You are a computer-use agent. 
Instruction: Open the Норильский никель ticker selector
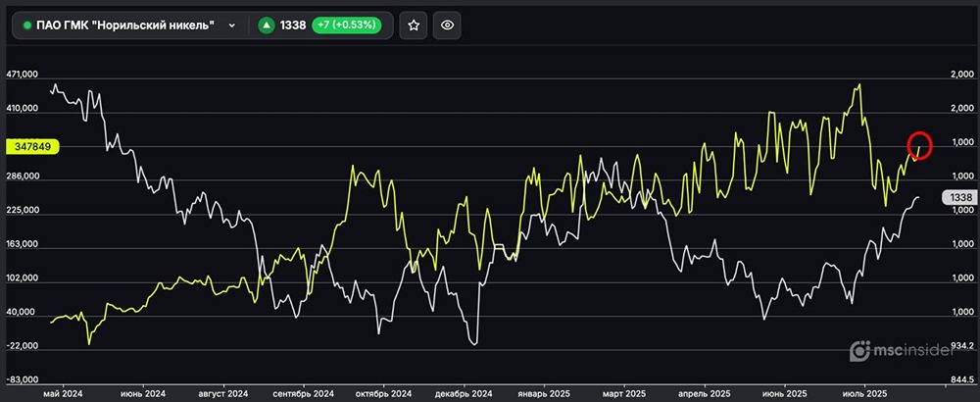[127, 25]
